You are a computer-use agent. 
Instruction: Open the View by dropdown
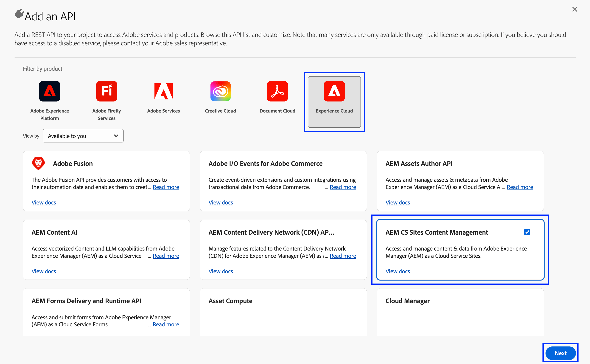pyautogui.click(x=83, y=136)
